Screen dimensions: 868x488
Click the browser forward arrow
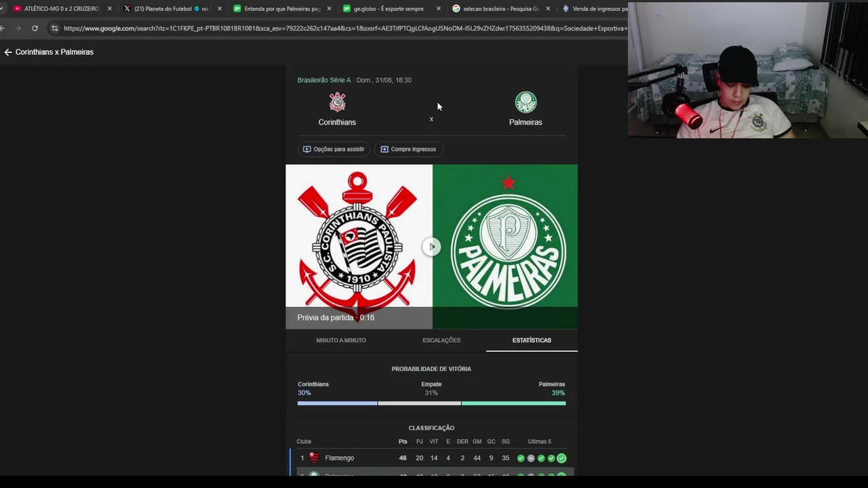click(x=18, y=28)
